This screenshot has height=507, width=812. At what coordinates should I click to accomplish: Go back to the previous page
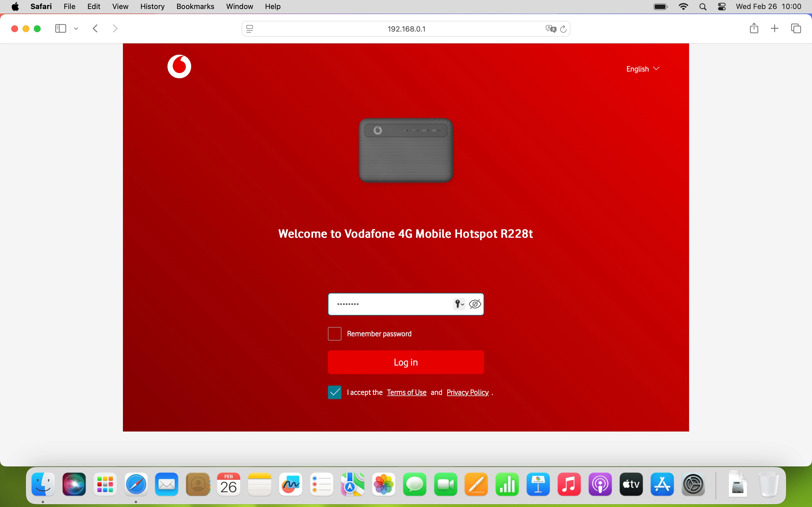pyautogui.click(x=95, y=28)
